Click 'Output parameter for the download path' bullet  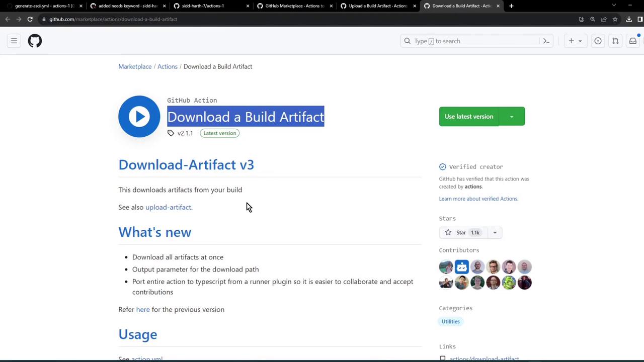click(x=195, y=269)
